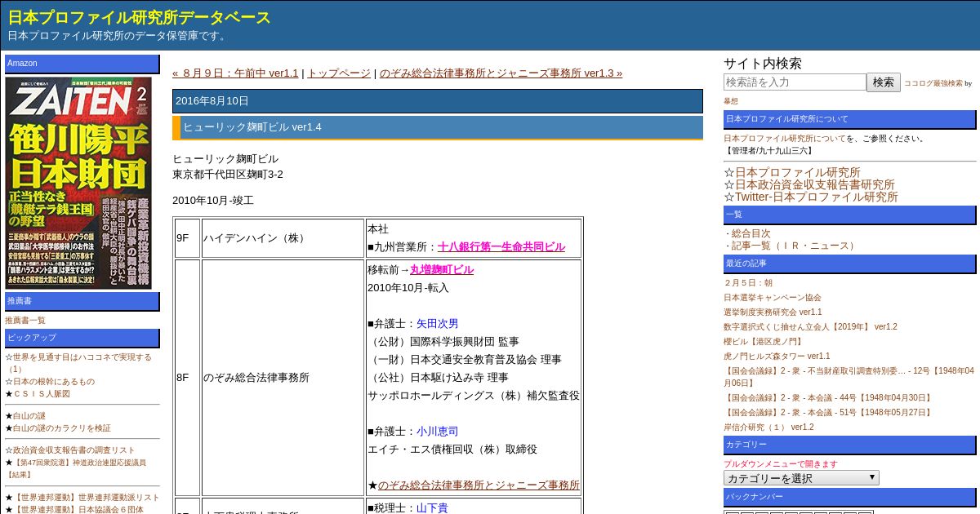
Task: Click the 検索 search button
Action: 884,82
